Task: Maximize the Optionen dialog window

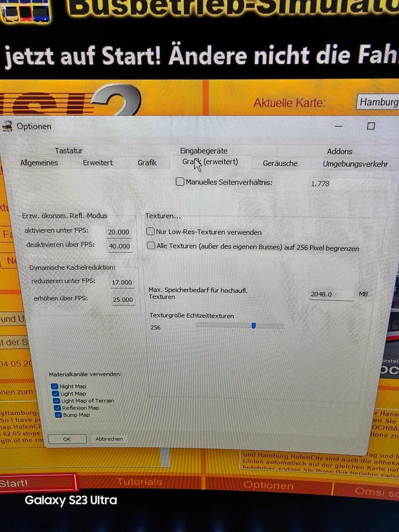Action: [x=370, y=126]
